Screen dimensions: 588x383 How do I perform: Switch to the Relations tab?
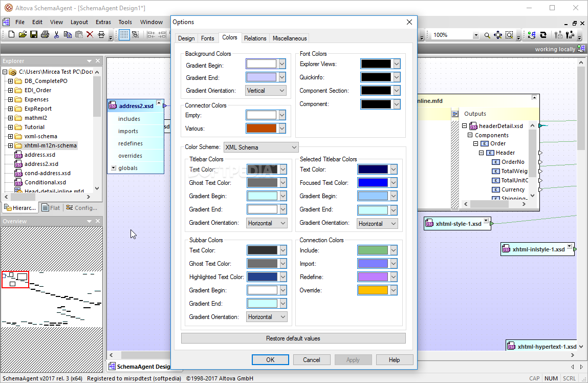(x=255, y=38)
